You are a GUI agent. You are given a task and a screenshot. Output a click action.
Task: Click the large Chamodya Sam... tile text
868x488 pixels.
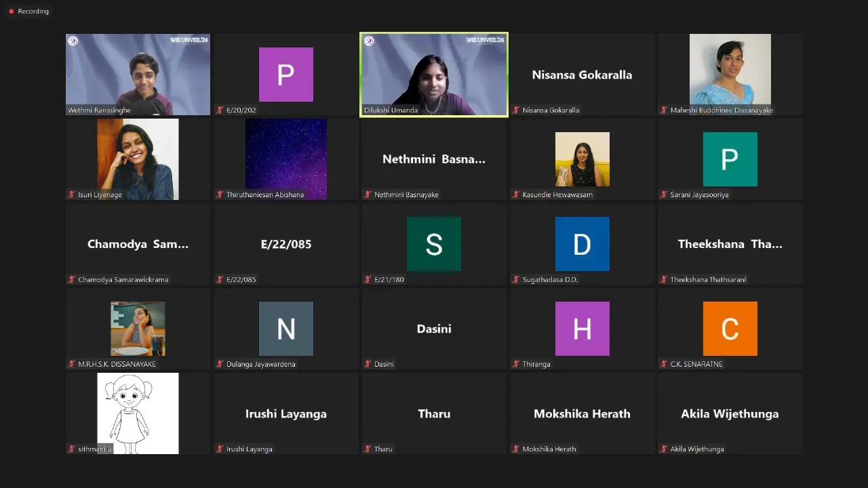138,244
